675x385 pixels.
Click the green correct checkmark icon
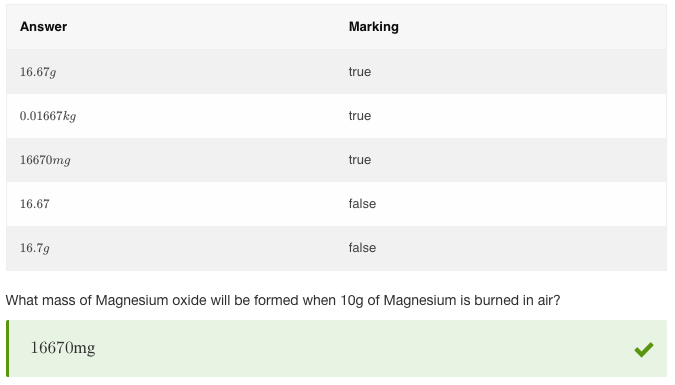(644, 349)
